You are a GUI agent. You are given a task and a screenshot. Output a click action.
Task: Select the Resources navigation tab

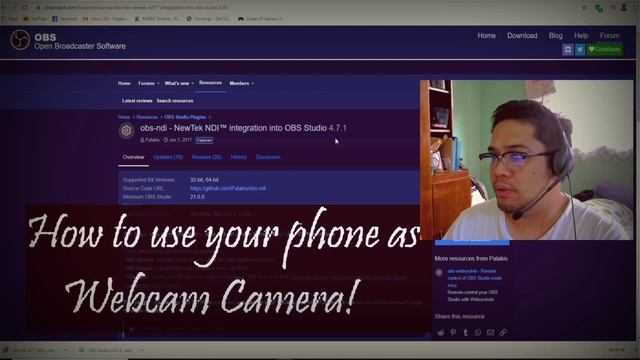point(210,83)
